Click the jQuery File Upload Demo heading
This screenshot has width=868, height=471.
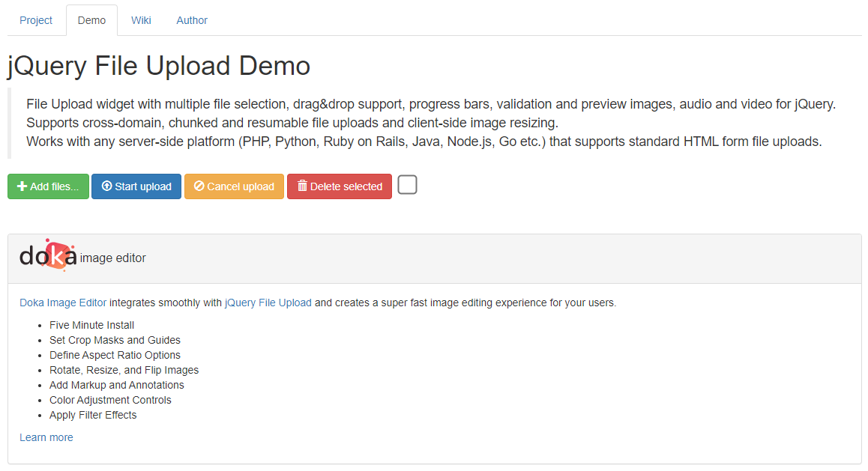tap(158, 66)
